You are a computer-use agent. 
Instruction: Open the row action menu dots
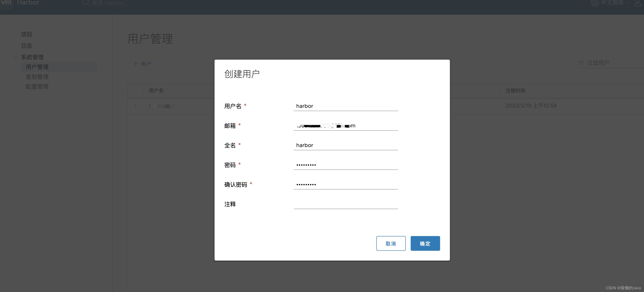(136, 106)
